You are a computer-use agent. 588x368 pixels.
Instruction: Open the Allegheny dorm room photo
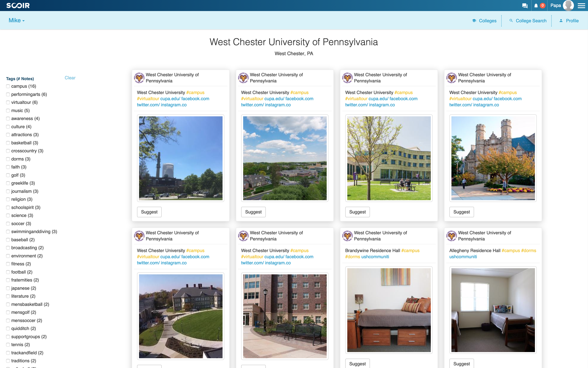pyautogui.click(x=493, y=310)
